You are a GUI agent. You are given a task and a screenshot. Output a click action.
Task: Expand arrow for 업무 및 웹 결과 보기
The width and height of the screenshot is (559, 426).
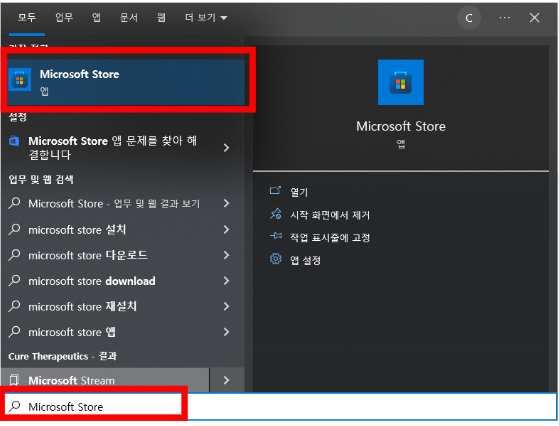click(226, 204)
